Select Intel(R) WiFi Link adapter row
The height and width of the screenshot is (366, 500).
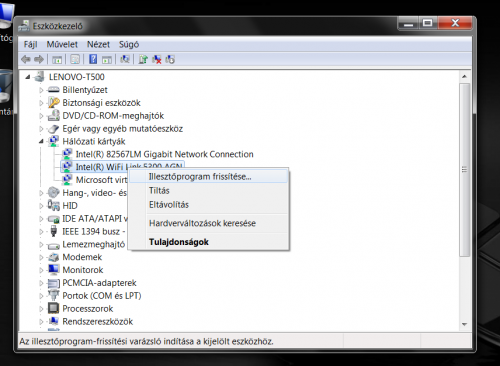123,167
